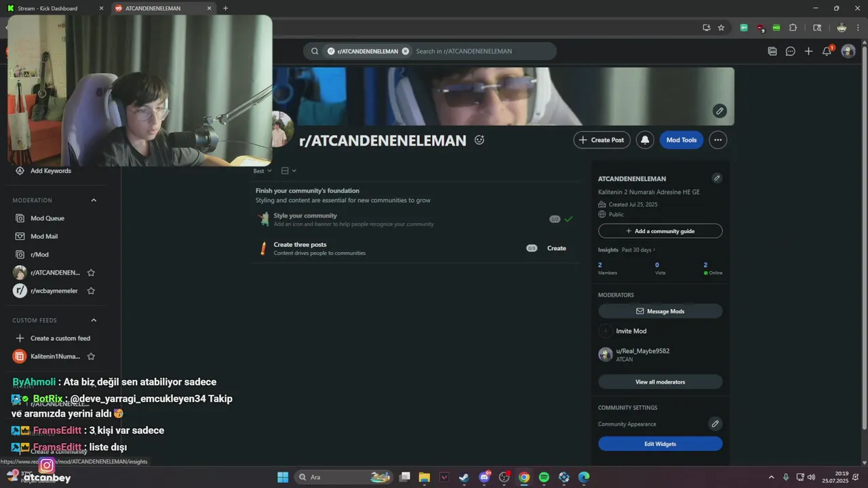Open the volume icon in system tray
Screen dimensions: 868x488
point(812,477)
